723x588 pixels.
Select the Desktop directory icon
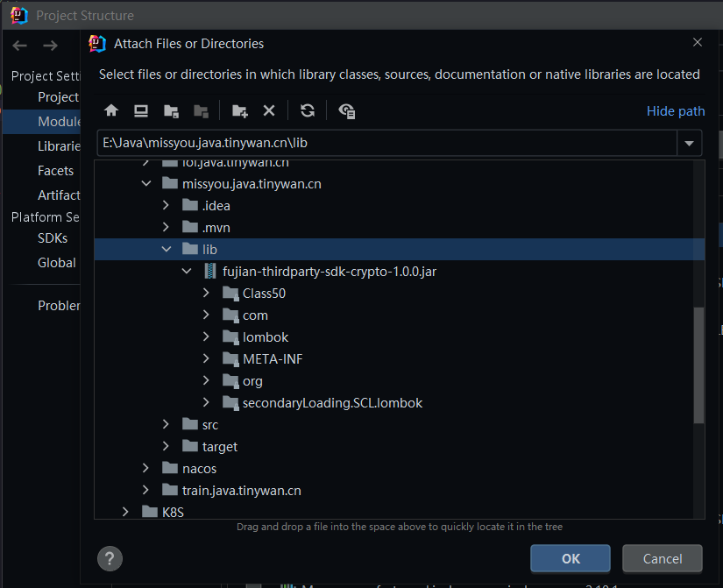coord(140,110)
